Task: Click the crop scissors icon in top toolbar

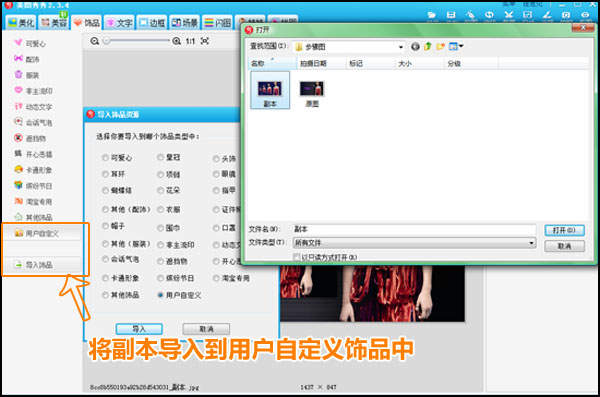Action: [508, 15]
